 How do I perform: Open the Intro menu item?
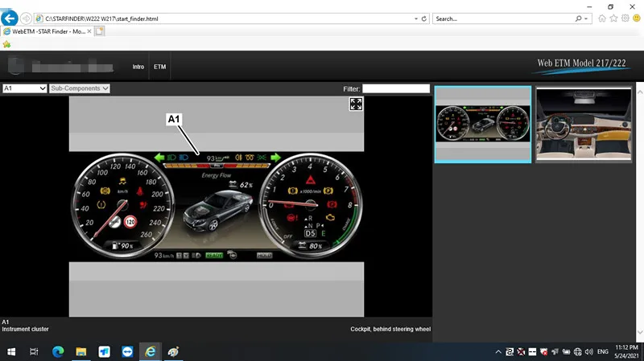pos(138,67)
